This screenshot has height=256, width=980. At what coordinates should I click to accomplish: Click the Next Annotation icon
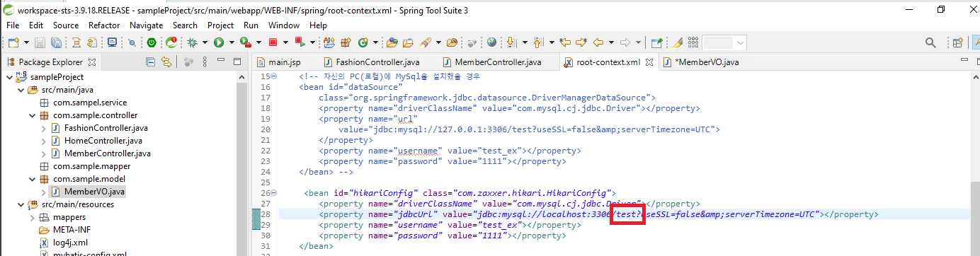point(512,42)
